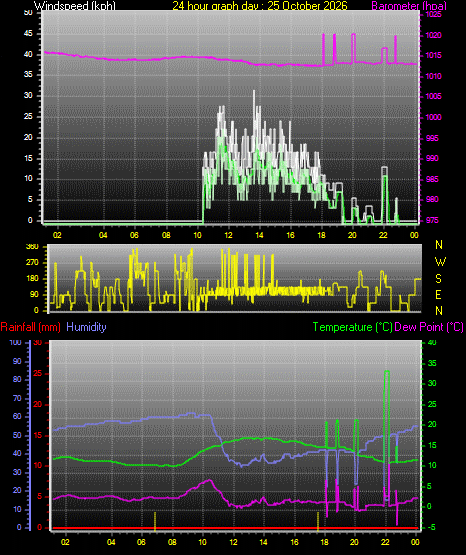The image size is (466, 555).
Task: Click 360 on the wind direction axis
Action: [32, 247]
